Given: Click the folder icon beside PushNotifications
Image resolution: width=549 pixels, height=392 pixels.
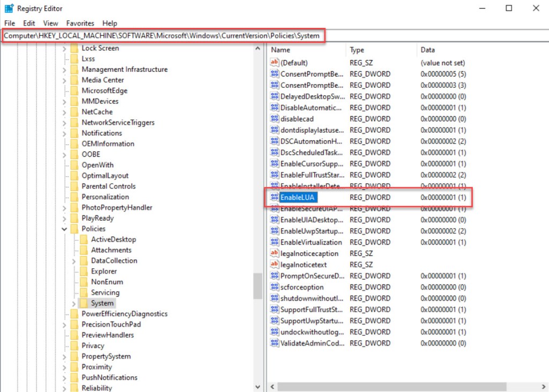Looking at the screenshot, I should coord(74,378).
